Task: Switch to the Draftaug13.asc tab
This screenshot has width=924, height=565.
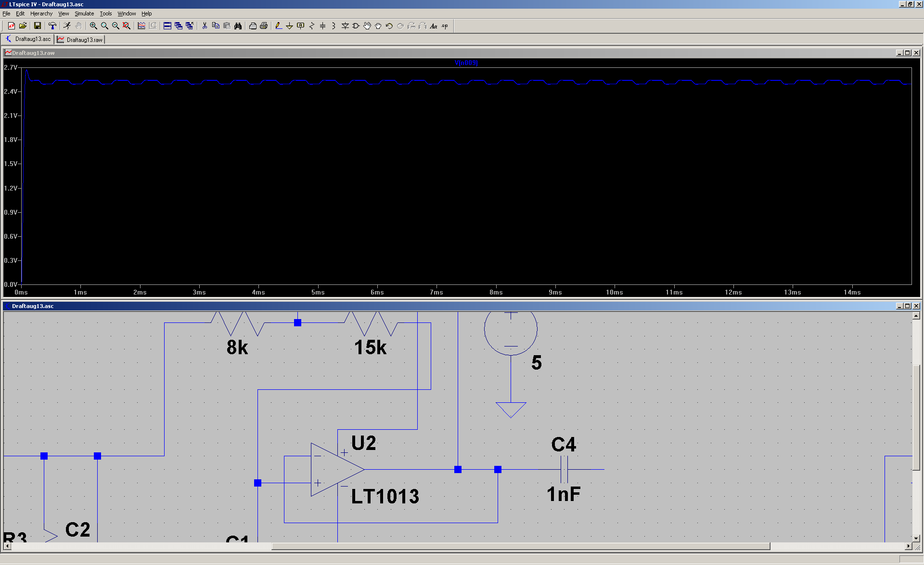Action: click(x=28, y=39)
